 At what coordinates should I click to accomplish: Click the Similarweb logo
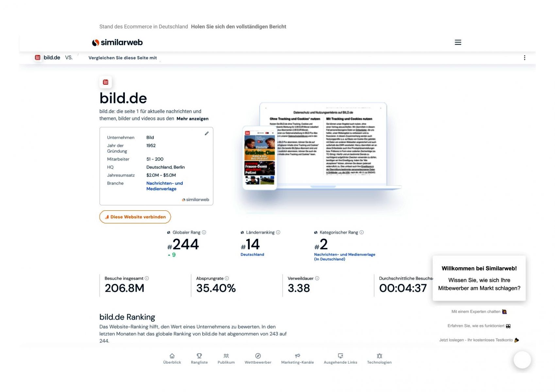(x=117, y=42)
